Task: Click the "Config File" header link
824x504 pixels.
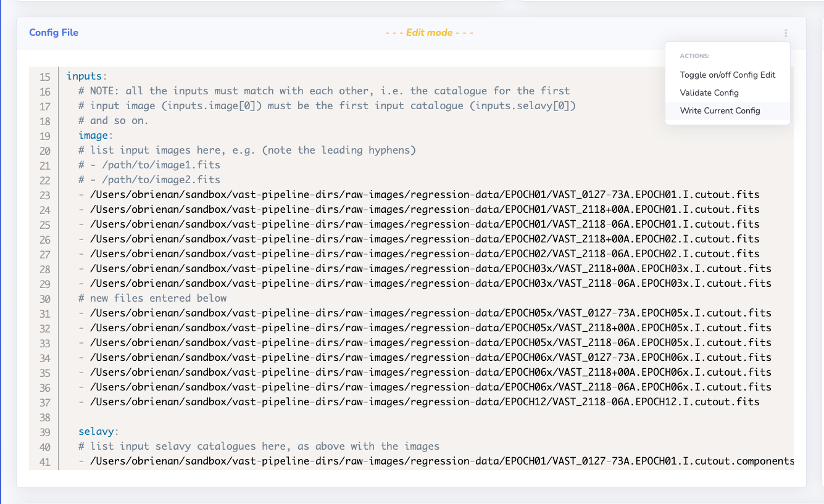Action: (x=54, y=33)
